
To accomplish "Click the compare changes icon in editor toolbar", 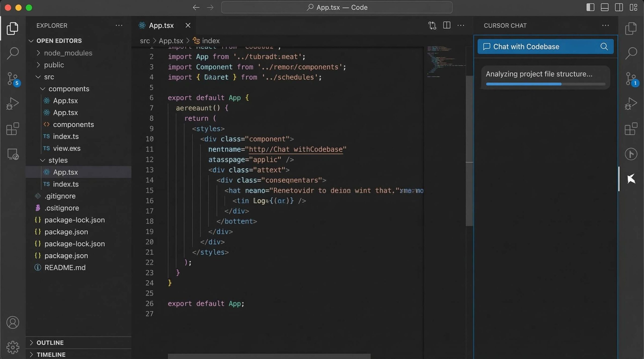I will (432, 25).
